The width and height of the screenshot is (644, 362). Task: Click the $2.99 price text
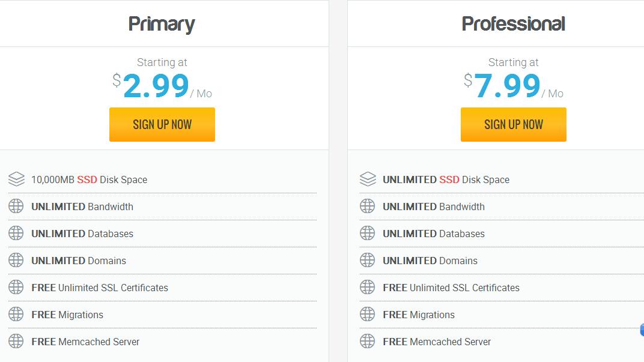(x=156, y=86)
